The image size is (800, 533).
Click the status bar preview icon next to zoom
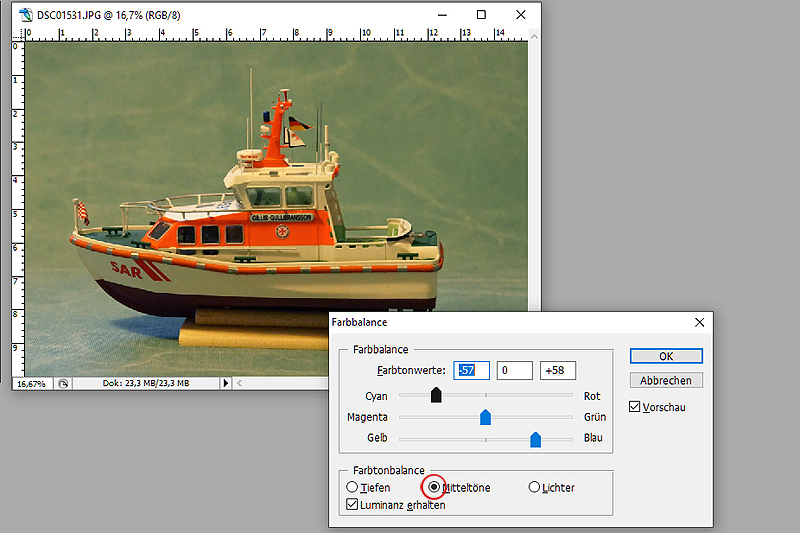63,384
